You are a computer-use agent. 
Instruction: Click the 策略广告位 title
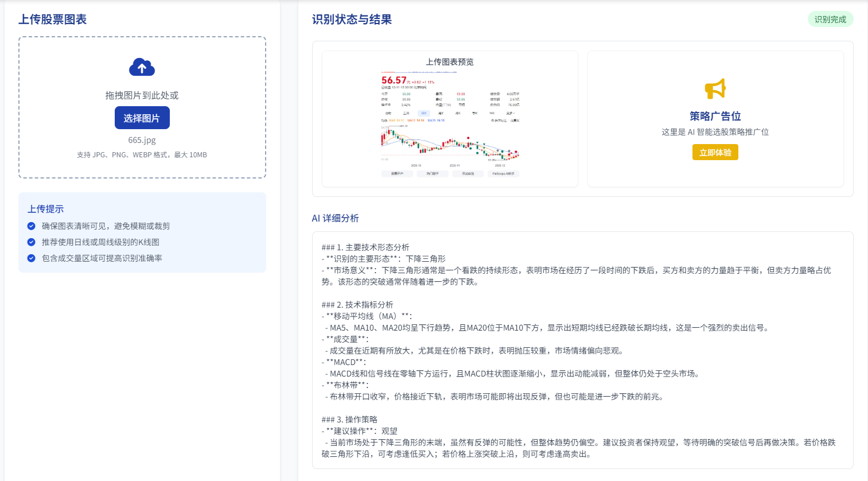coord(715,116)
